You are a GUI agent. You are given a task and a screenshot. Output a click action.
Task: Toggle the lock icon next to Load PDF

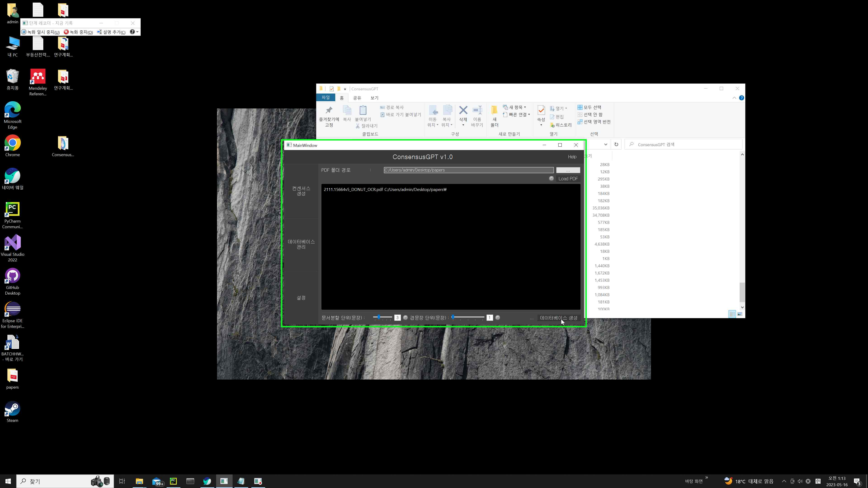pos(551,178)
